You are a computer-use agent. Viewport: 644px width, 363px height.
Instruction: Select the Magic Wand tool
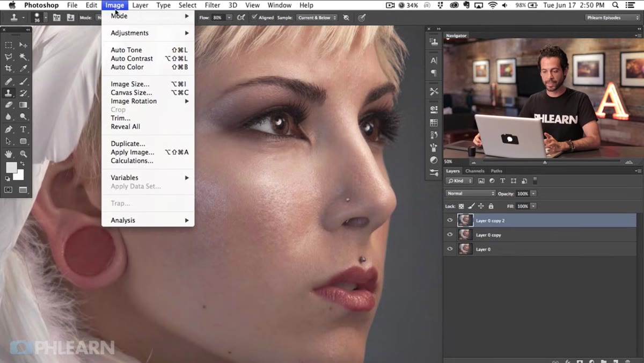click(23, 57)
